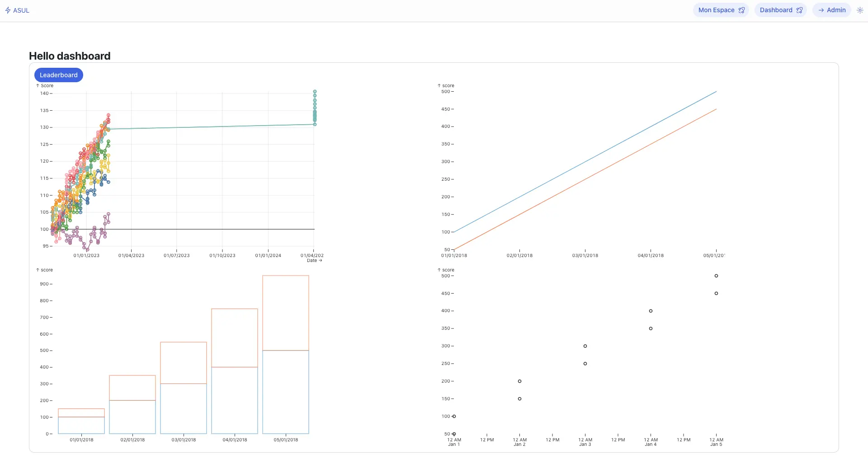
Task: Click the arrow icon on Admin button
Action: point(821,10)
